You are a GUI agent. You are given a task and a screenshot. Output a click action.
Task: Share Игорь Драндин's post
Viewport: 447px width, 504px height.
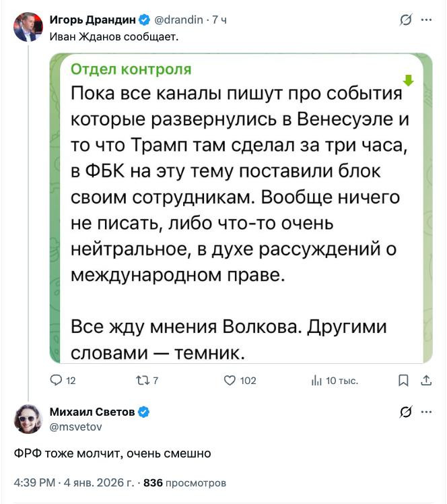click(x=425, y=381)
